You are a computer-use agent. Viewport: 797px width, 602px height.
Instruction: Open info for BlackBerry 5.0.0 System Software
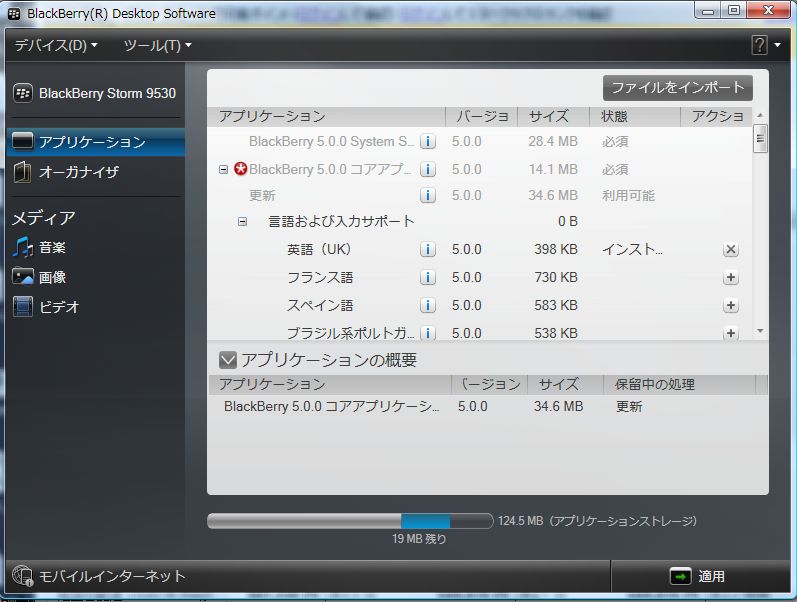pos(428,141)
